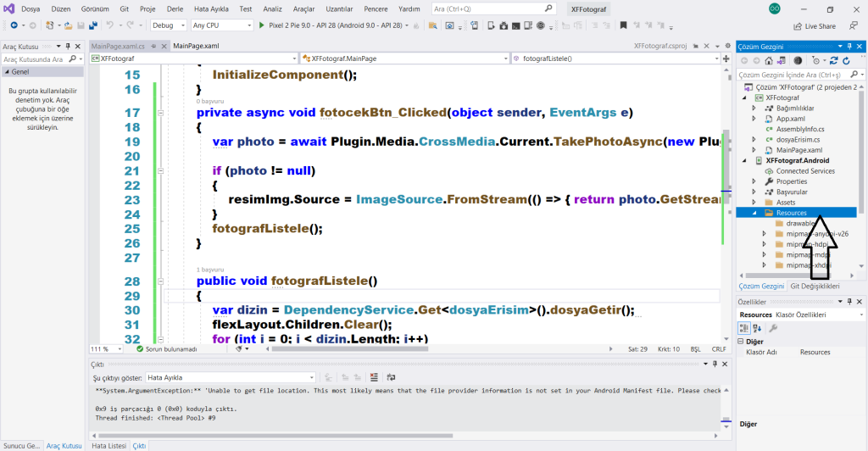The image size is (868, 451).
Task: Collapse the Resources folder in the tree
Action: (756, 214)
